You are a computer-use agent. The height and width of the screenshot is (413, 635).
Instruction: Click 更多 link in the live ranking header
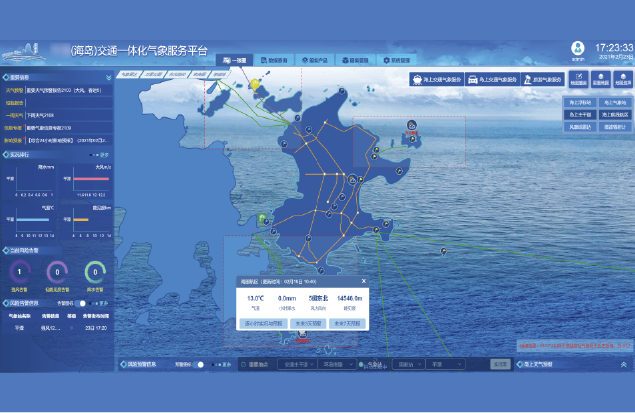pyautogui.click(x=104, y=155)
